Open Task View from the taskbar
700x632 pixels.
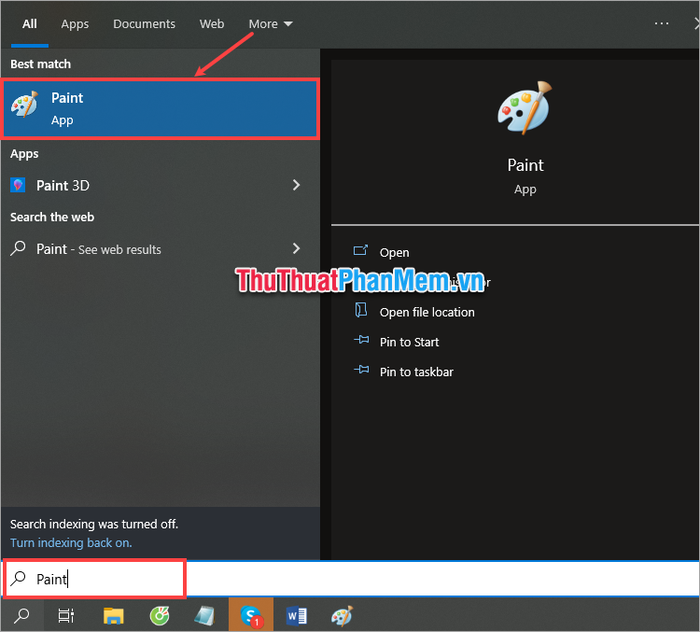point(67,615)
